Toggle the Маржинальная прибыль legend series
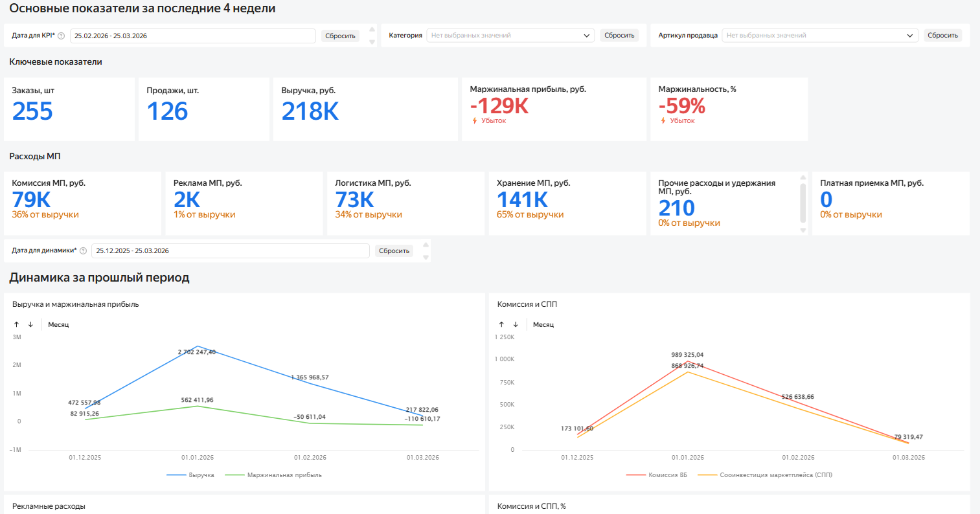This screenshot has width=980, height=514. (273, 475)
